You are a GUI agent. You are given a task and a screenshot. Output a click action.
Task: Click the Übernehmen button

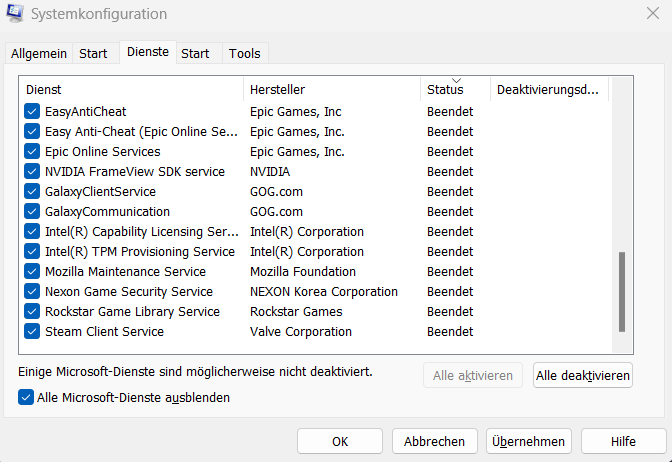pyautogui.click(x=528, y=441)
